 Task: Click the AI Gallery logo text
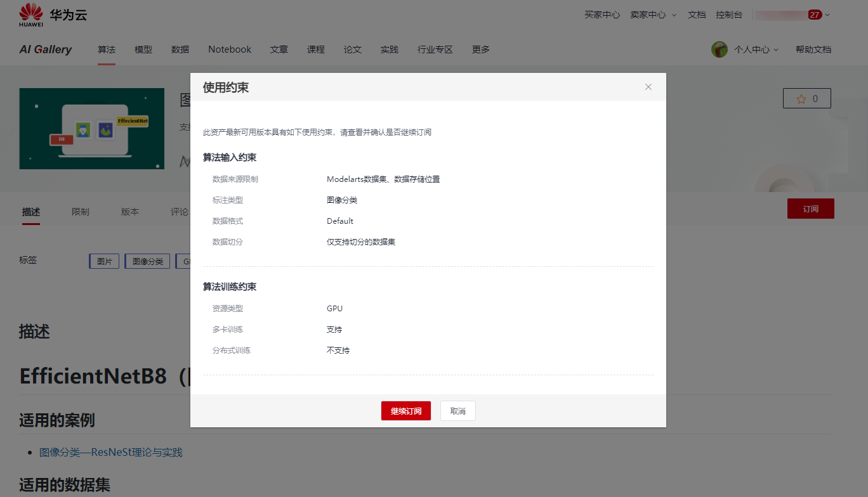pos(46,49)
